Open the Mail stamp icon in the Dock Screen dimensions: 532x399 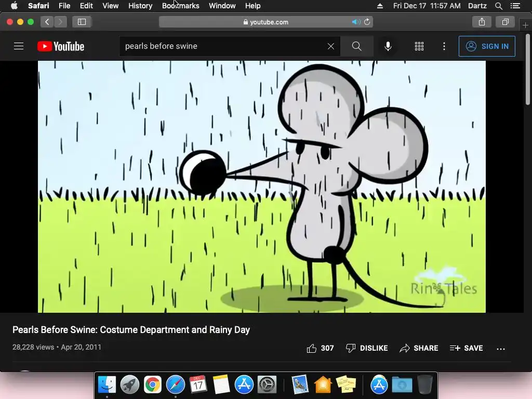point(300,385)
